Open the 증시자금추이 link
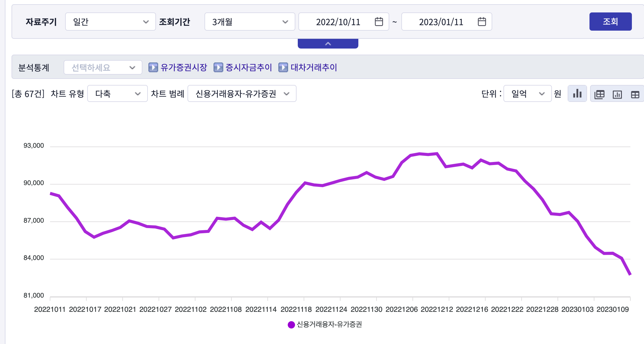 249,67
